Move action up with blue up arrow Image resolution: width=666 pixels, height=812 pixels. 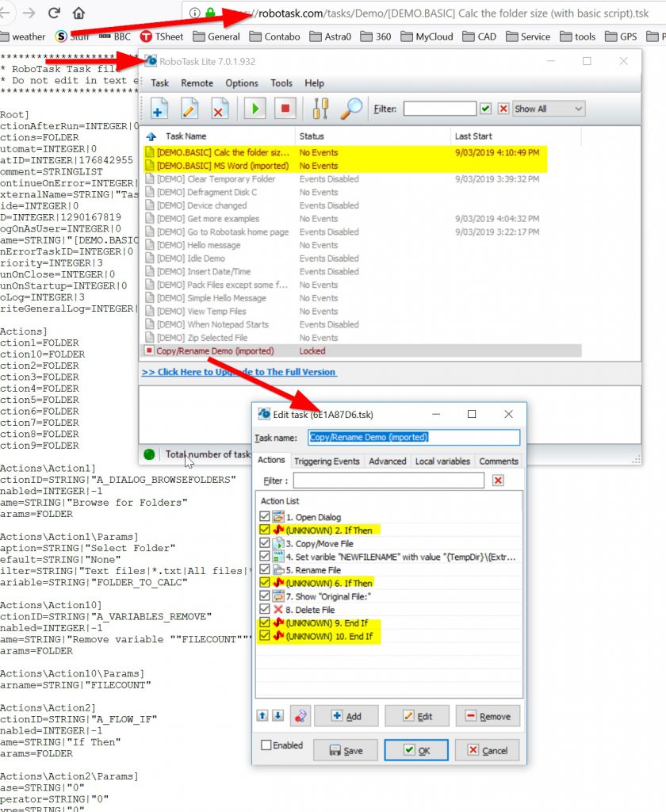(x=262, y=716)
